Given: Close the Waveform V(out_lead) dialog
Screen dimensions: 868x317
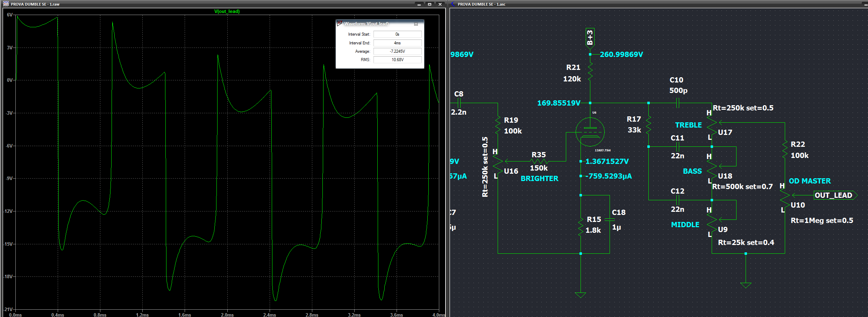Looking at the screenshot, I should point(416,24).
